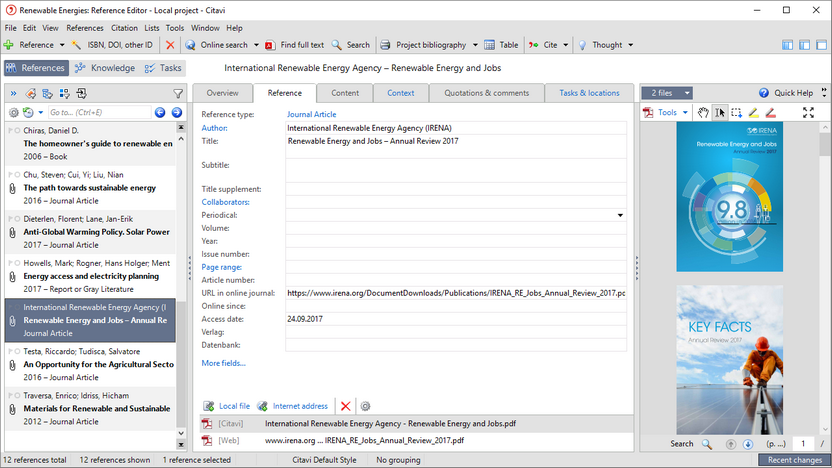Click the Local file link
The image size is (832, 468).
(227, 406)
